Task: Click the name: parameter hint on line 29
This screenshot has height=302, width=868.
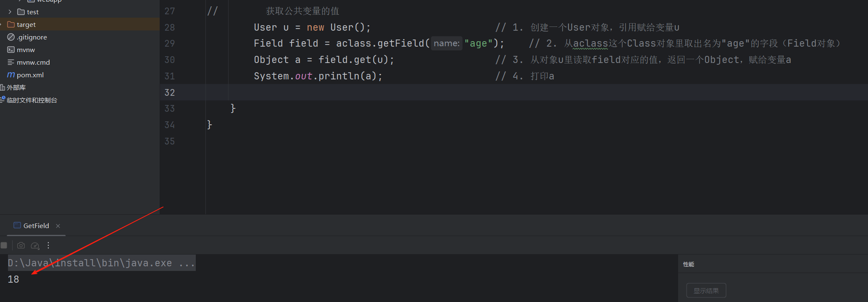Action: pos(446,43)
